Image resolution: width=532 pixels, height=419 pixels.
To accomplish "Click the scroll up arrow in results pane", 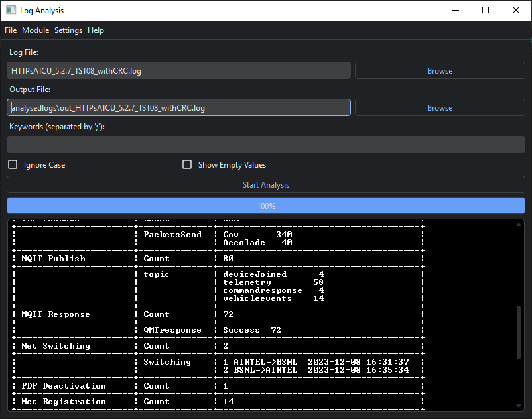I will tap(519, 224).
